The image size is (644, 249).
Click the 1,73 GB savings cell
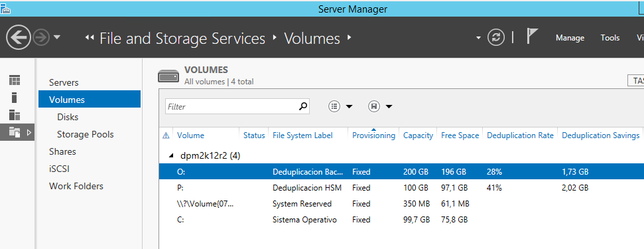(x=575, y=172)
